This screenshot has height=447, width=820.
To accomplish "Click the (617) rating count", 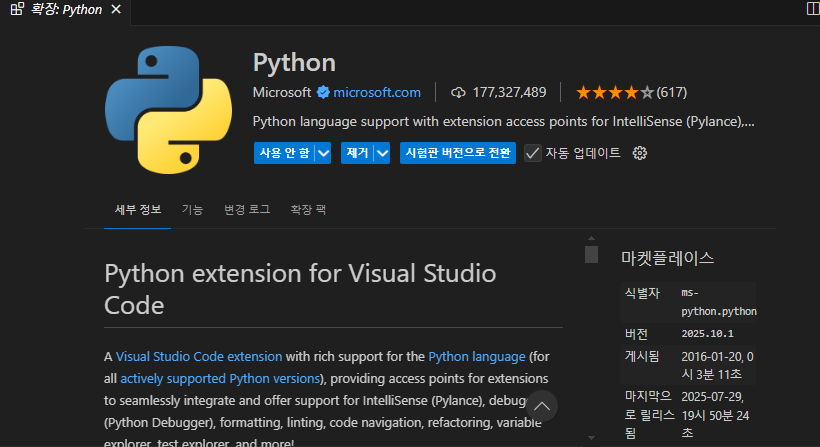I will click(671, 93).
